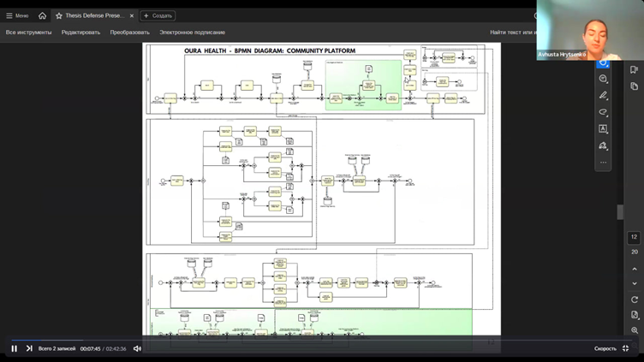The width and height of the screenshot is (644, 362).
Task: Select the comment tool in the quick toolbar
Action: tap(603, 79)
